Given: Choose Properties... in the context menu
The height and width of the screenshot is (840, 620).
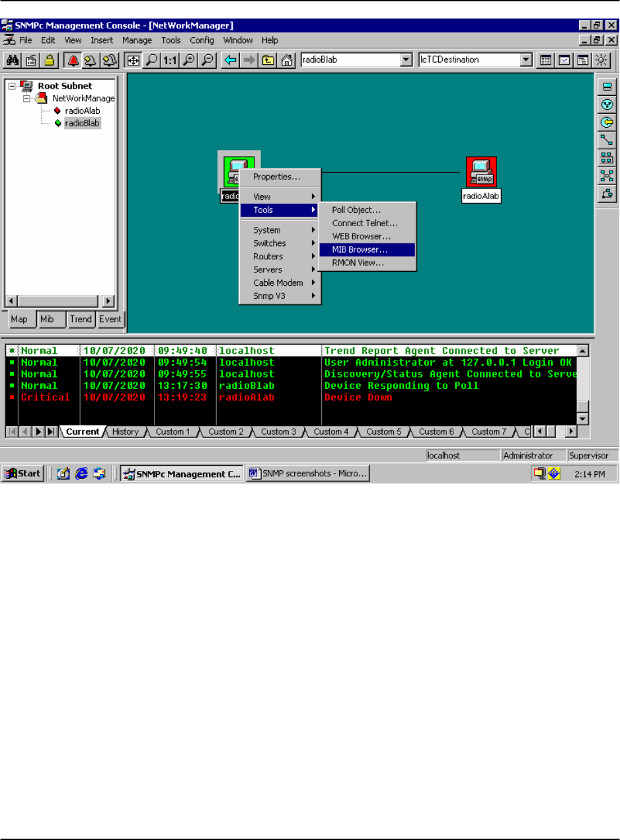Looking at the screenshot, I should point(280,177).
